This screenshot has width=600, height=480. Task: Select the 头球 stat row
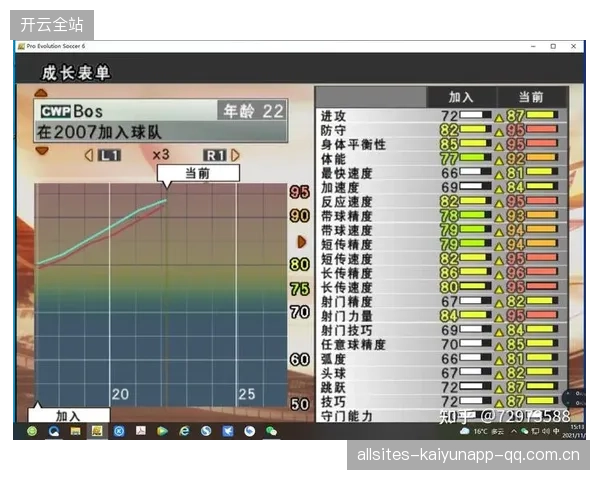pyautogui.click(x=441, y=373)
